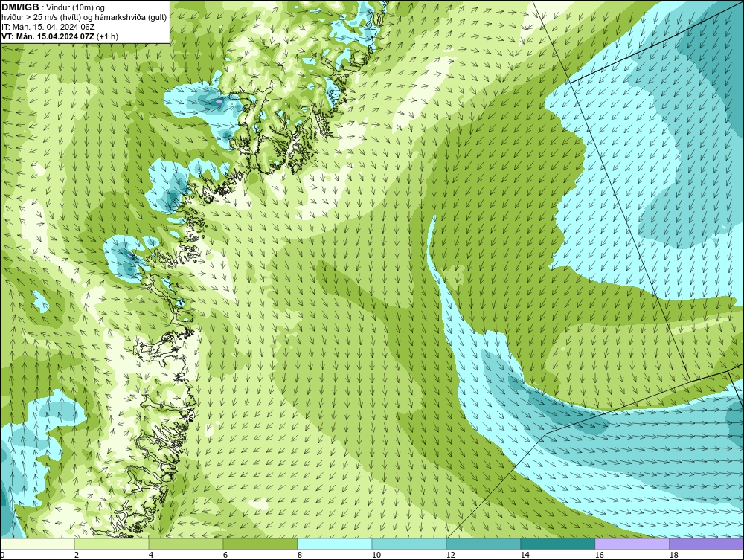This screenshot has height=560, width=744.
Task: Click the teal 12–14 m/s legend swatch
Action: (x=483, y=544)
